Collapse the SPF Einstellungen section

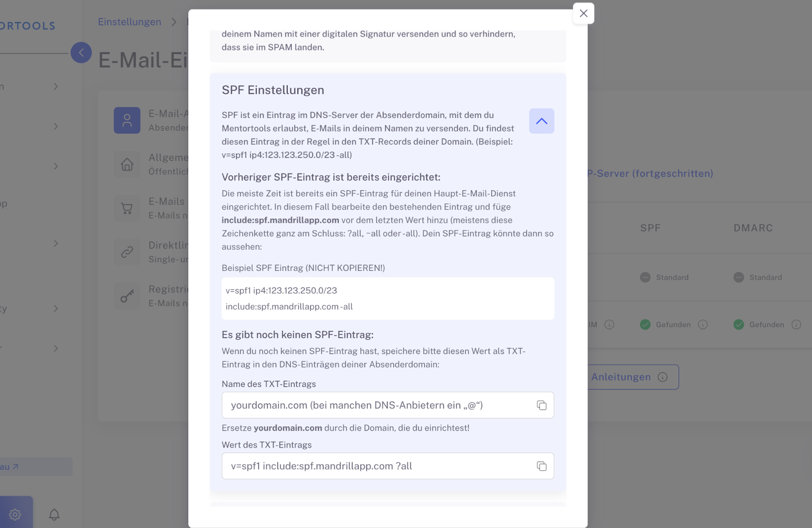(x=542, y=121)
